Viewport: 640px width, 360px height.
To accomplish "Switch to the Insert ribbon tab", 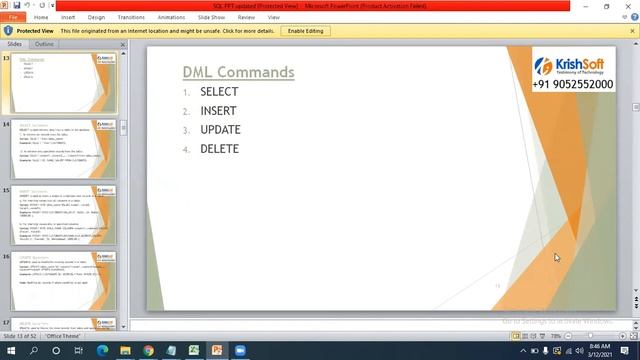I will click(68, 17).
